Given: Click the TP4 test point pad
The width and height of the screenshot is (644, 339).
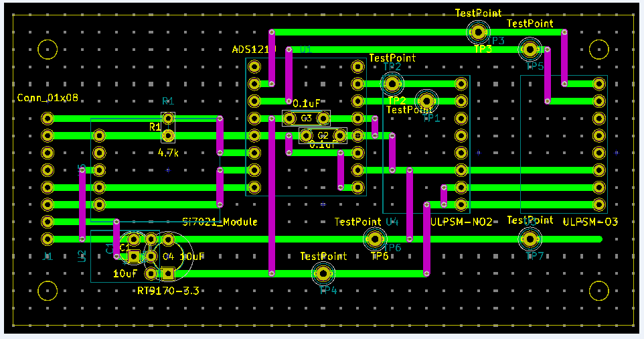Looking at the screenshot, I should click(323, 273).
